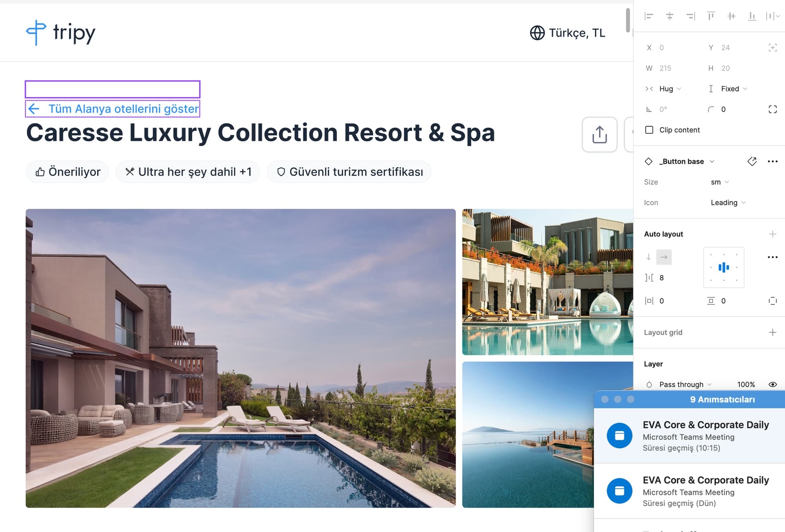Viewport: 785px width, 532px height.
Task: Open the _Button base component menu
Action: coord(687,161)
